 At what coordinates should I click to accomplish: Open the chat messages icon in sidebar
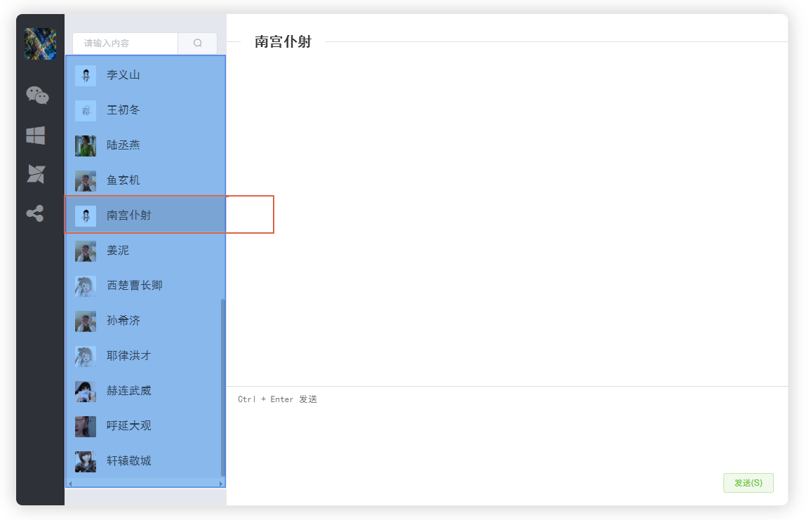click(38, 96)
